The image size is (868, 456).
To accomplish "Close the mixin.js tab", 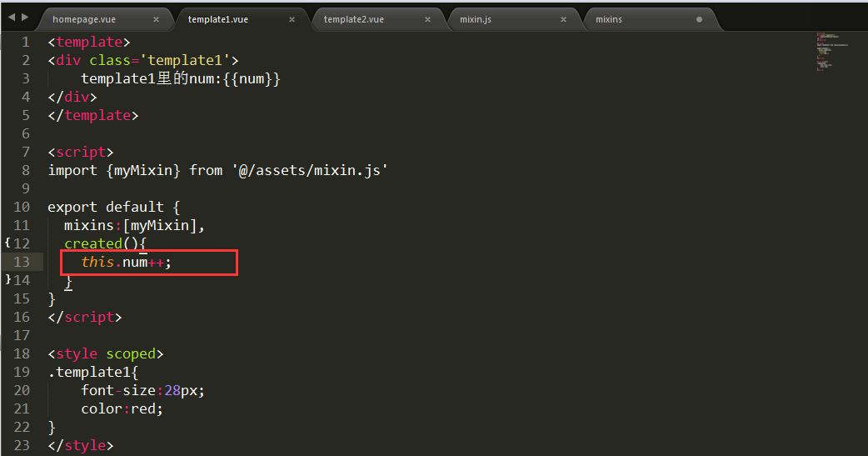I will tap(563, 19).
